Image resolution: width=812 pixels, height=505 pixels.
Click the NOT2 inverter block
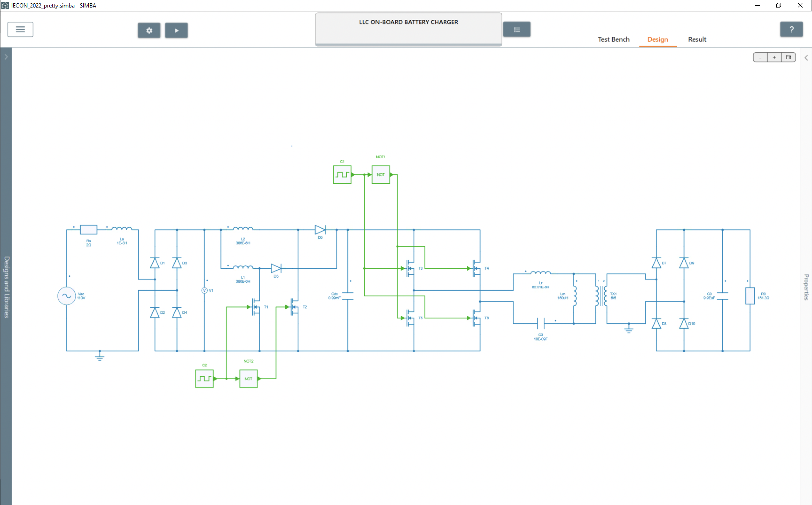(x=248, y=379)
